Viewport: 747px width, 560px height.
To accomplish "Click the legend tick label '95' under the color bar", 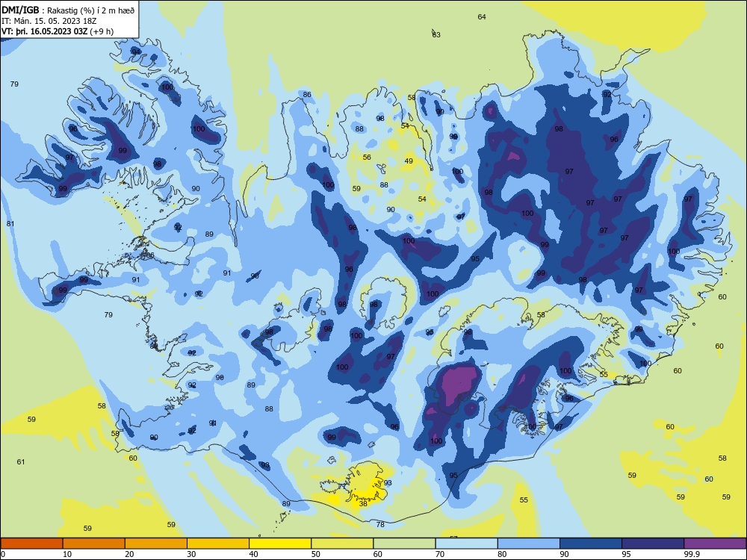I will pyautogui.click(x=627, y=554).
